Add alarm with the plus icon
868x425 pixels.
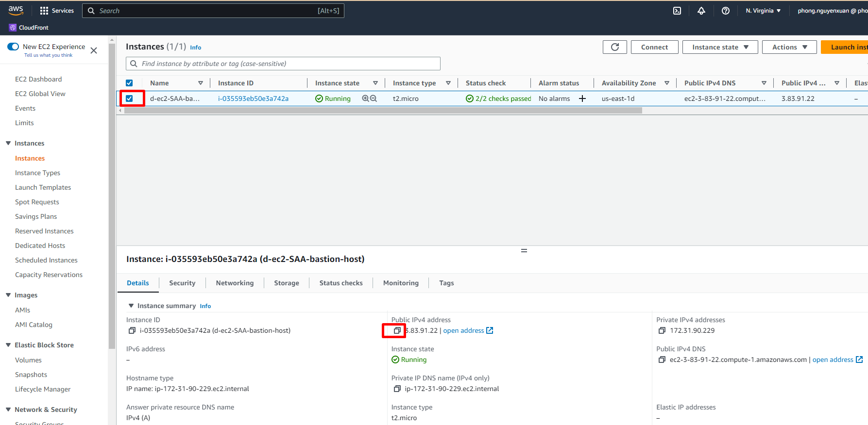click(x=582, y=98)
